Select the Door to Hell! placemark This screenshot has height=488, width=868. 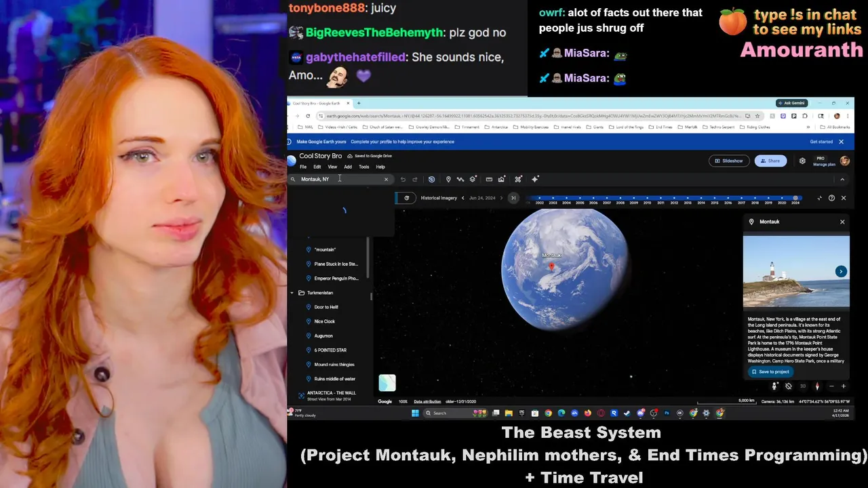pos(326,307)
